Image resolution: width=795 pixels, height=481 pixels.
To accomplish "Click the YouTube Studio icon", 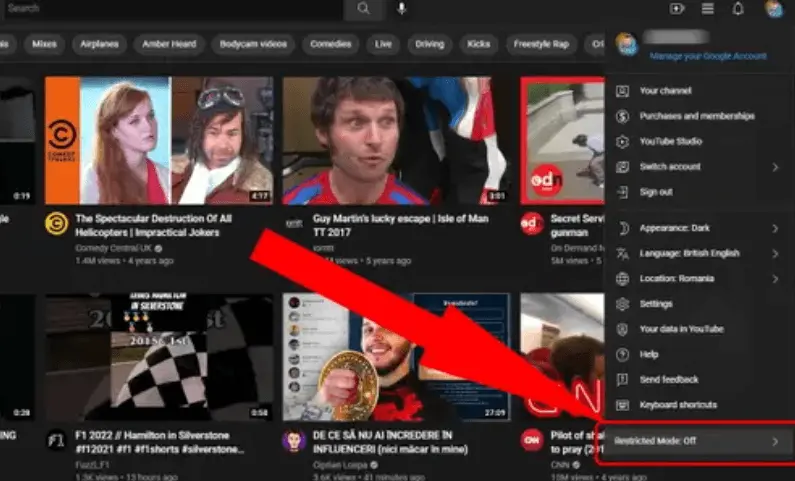I will [623, 142].
